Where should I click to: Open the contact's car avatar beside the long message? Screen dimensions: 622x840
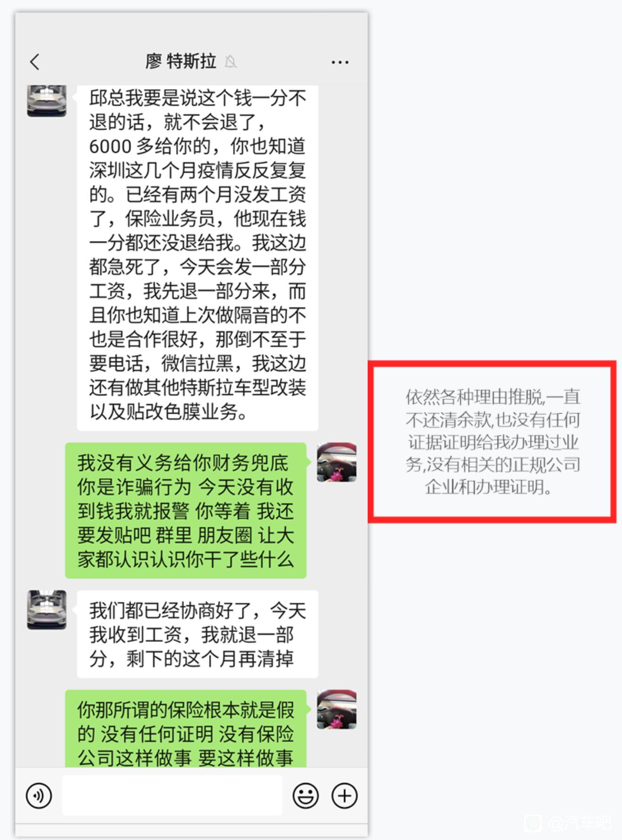point(47,100)
